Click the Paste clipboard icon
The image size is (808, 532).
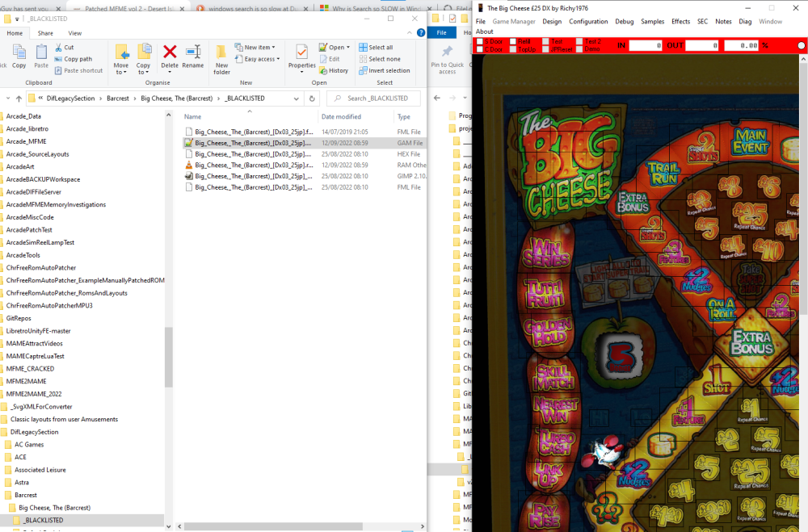click(41, 52)
